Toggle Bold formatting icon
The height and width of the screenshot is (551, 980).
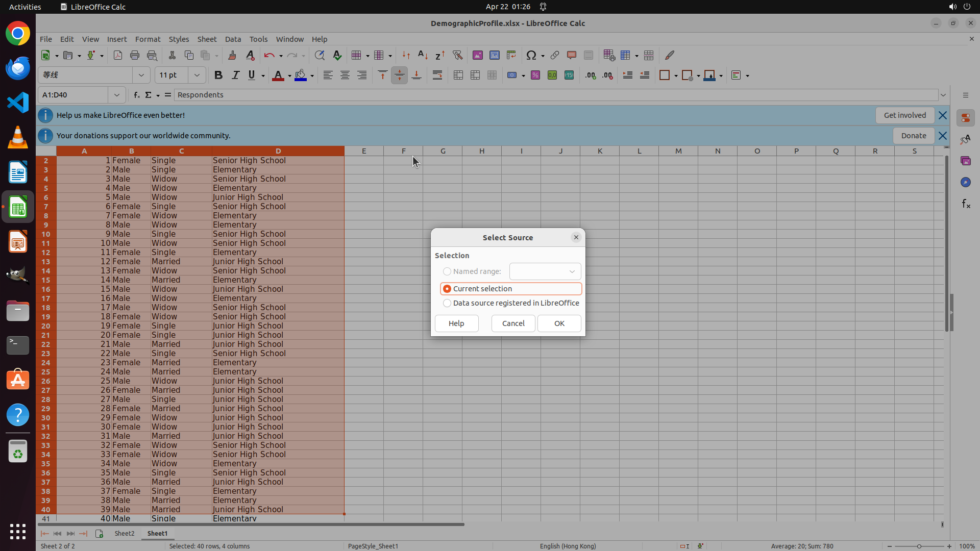click(218, 75)
